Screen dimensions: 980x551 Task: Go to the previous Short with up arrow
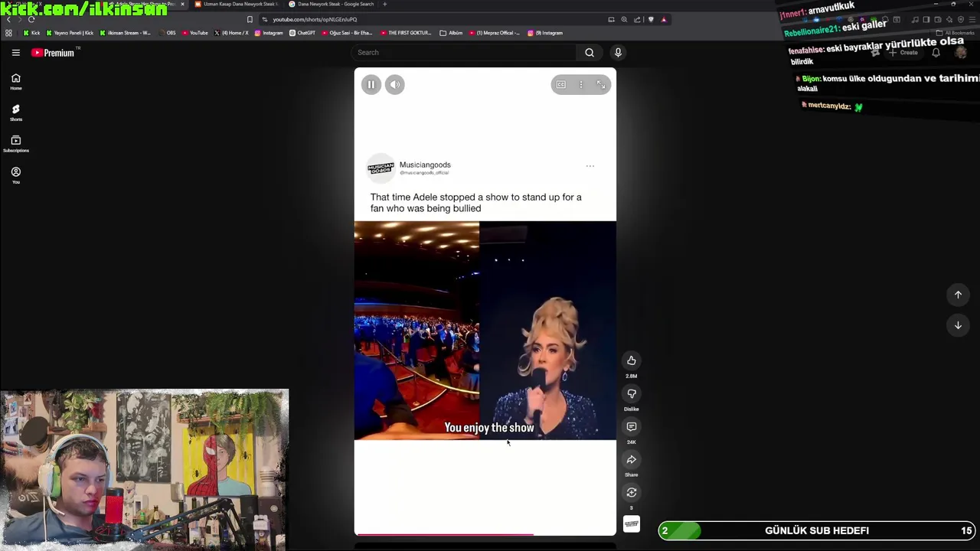[958, 295]
